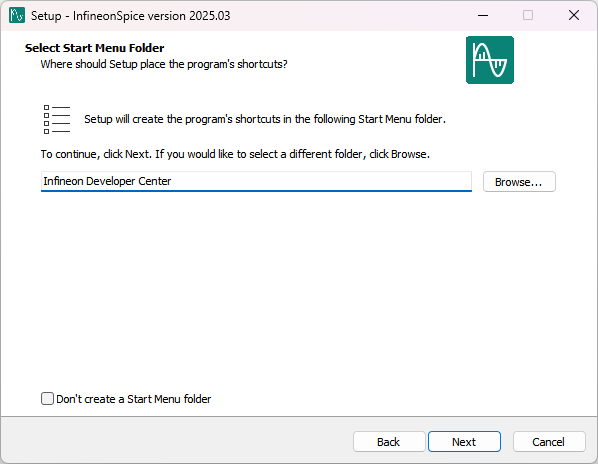
Task: Click the Start Menu list icon
Action: coord(57,119)
